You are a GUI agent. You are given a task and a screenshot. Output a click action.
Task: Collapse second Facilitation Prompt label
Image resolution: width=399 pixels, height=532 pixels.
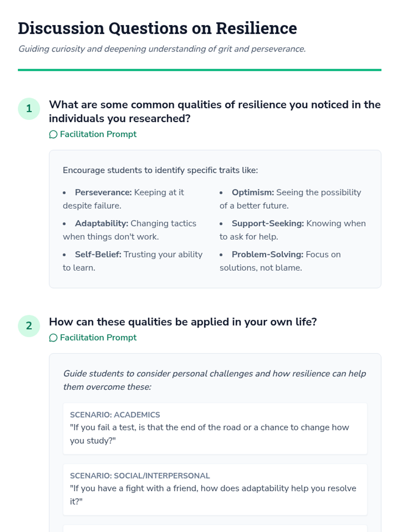click(98, 338)
